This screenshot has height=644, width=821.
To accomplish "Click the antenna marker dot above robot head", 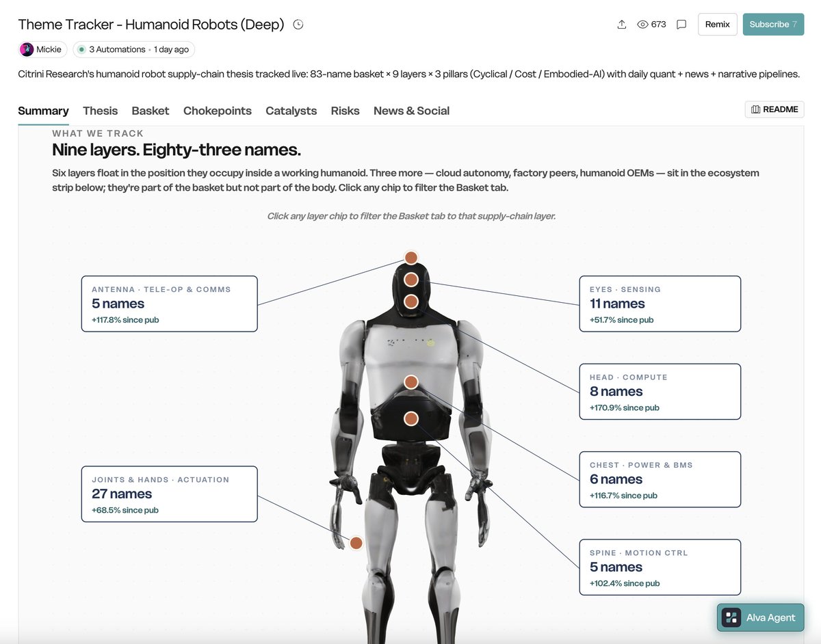I will [x=411, y=258].
